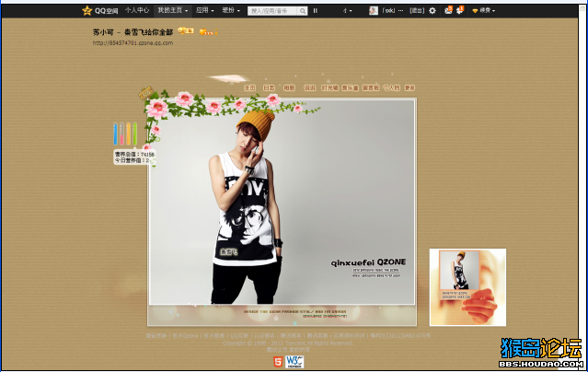Click the search box in top bar
Image resolution: width=588 pixels, height=372 pixels.
(272, 11)
